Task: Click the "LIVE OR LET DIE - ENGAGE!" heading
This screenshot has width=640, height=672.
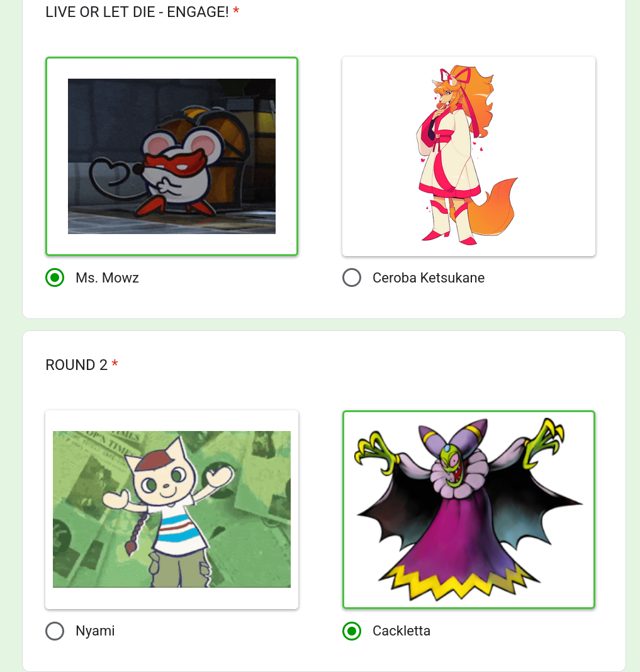Action: pos(137,12)
